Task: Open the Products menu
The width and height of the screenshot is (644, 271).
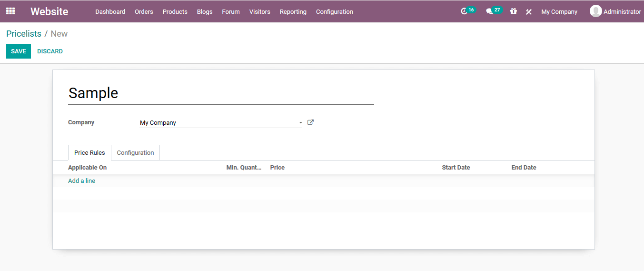Action: pyautogui.click(x=175, y=11)
